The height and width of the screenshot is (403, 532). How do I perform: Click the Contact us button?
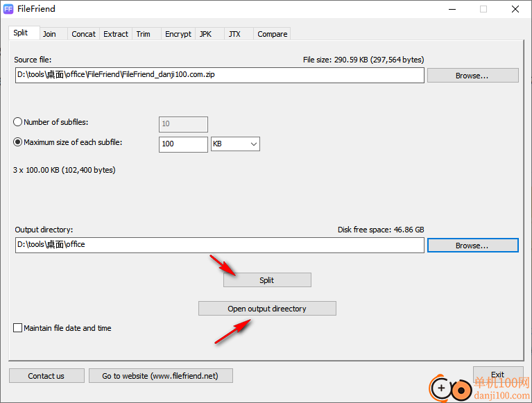[x=46, y=375]
